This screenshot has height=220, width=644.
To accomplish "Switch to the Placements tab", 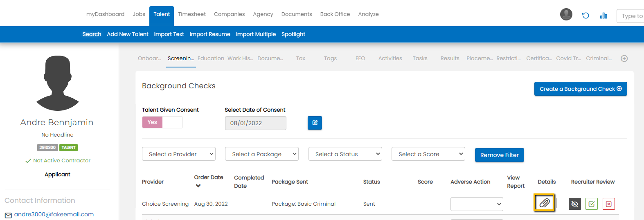I will (480, 58).
